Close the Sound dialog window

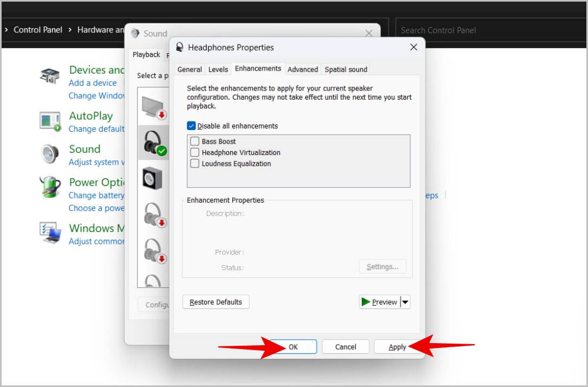pos(369,33)
